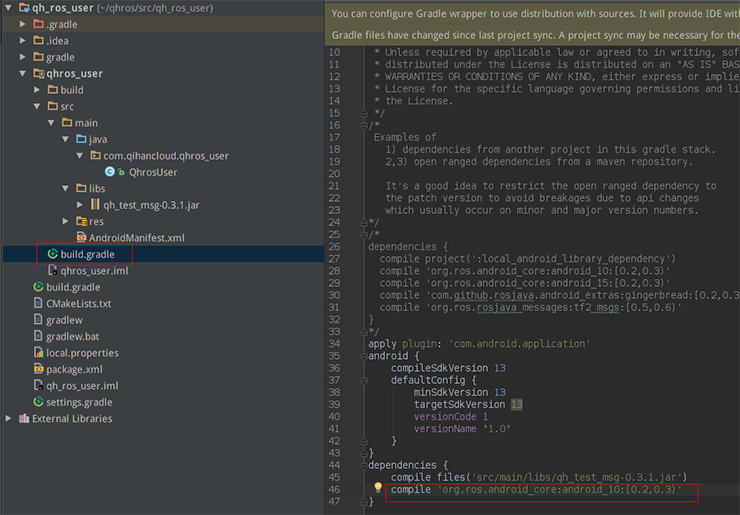This screenshot has height=515, width=740.
Task: Click the qhros_user module folder icon
Action: 39,73
